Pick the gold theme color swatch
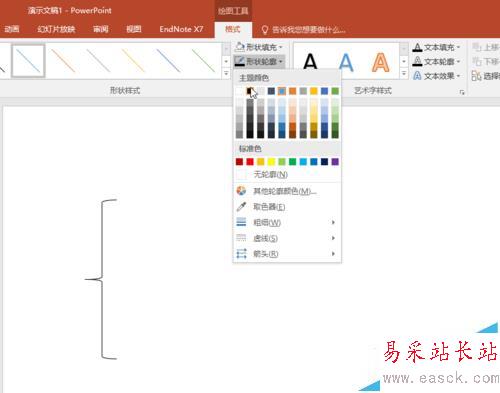This screenshot has height=393, width=500. 314,91
